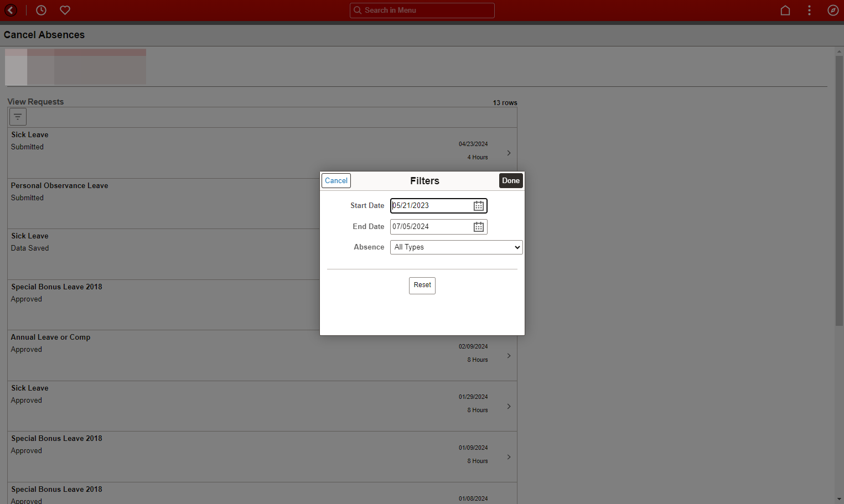Click the back arrow icon
The width and height of the screenshot is (844, 504).
coord(11,10)
